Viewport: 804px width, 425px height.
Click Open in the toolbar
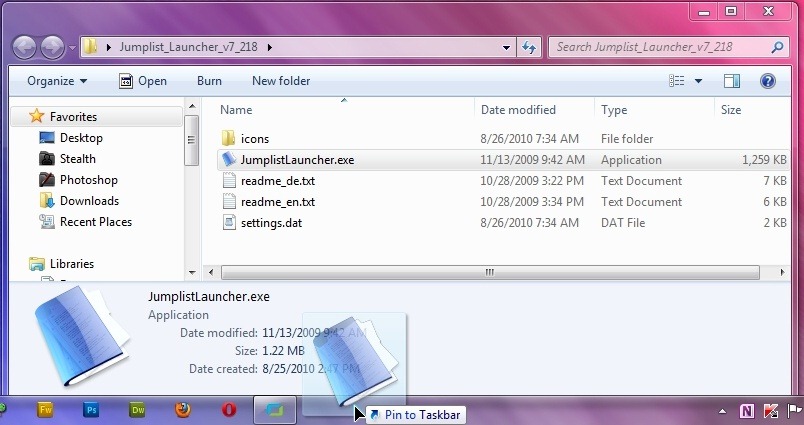(143, 81)
